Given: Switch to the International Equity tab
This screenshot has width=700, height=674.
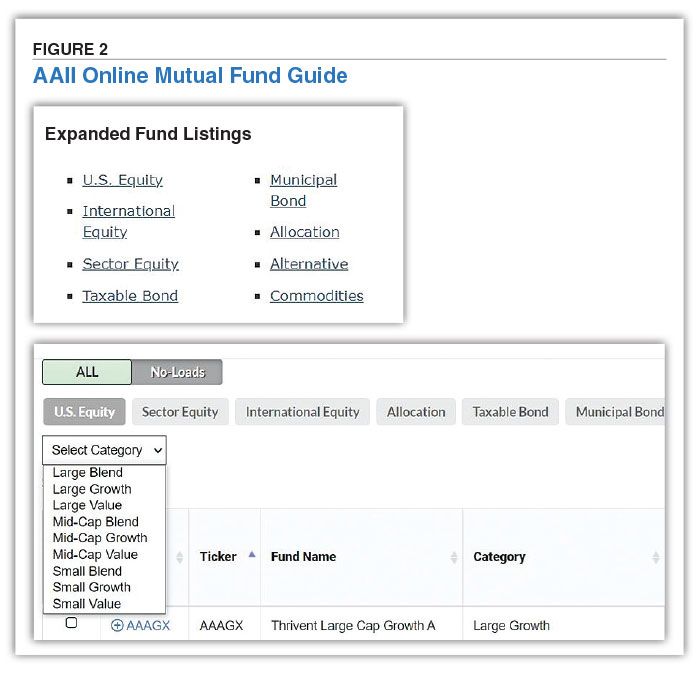Looking at the screenshot, I should pyautogui.click(x=302, y=412).
